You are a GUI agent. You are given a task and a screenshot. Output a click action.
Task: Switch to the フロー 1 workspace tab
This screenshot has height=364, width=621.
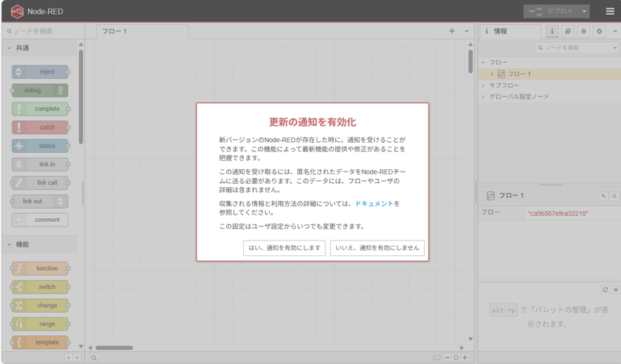pyautogui.click(x=142, y=31)
